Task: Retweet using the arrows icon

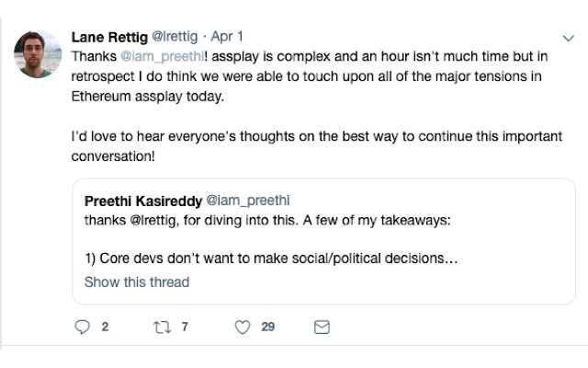Action: 163,328
